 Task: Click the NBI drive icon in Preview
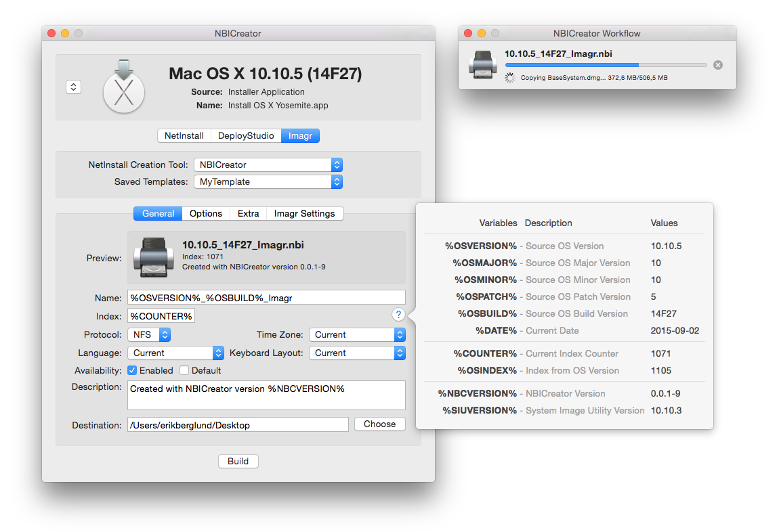coord(154,257)
